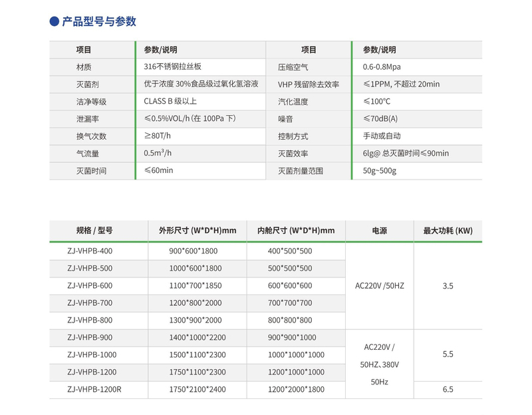Click the blue circle bullet beside the heading
532x415 pixels.
pyautogui.click(x=55, y=22)
